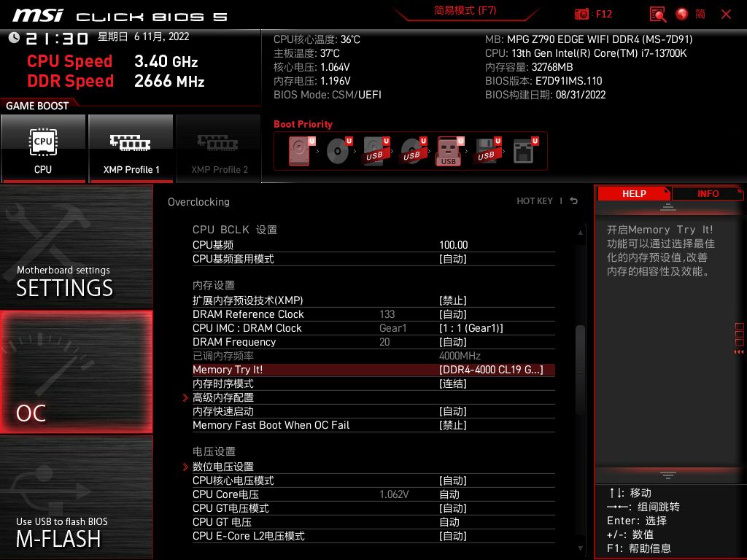Open the language globe icon
This screenshot has width=747, height=560.
click(682, 14)
